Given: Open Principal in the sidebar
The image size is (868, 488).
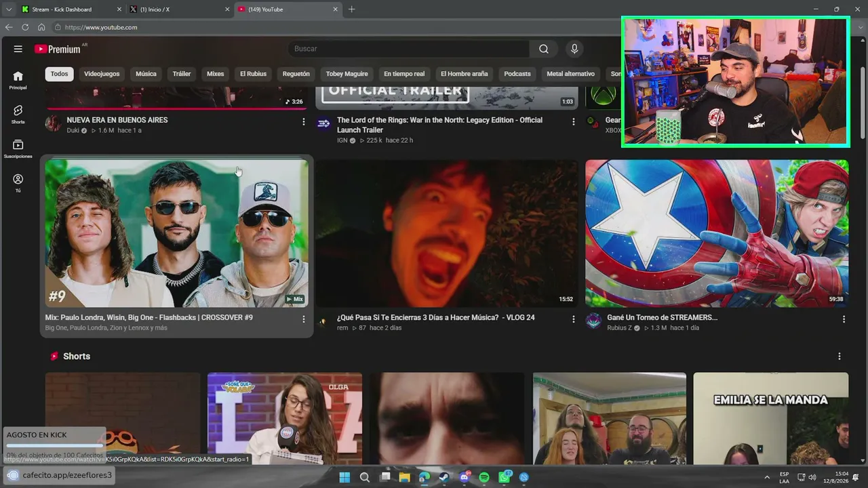Looking at the screenshot, I should pyautogui.click(x=18, y=80).
